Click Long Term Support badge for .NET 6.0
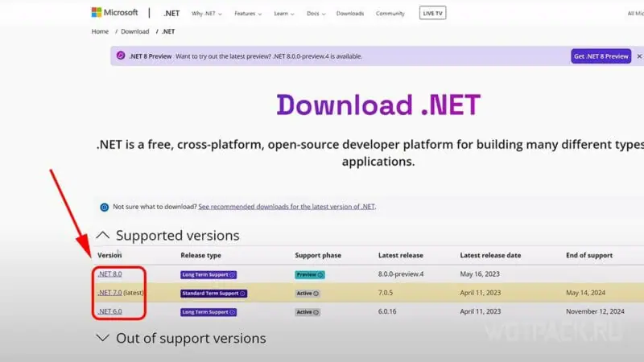Screen dimensions: 644x362 [x=208, y=312]
